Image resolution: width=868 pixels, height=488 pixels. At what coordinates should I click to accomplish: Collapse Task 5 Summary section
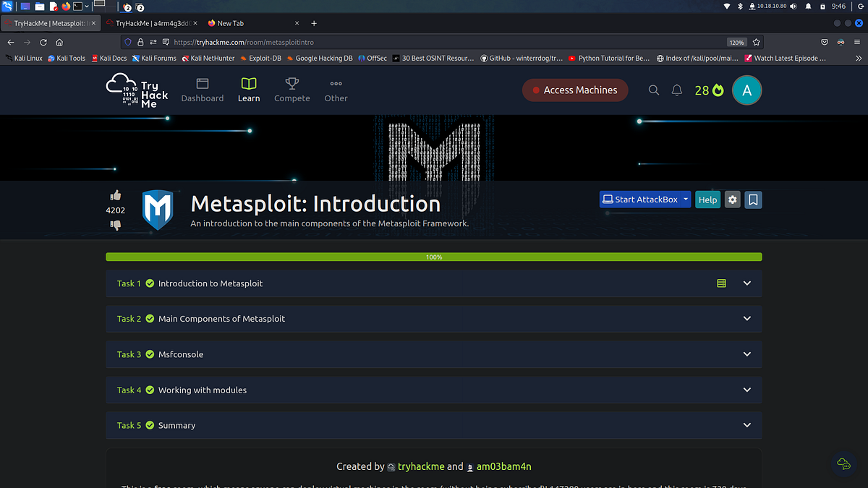click(x=746, y=425)
